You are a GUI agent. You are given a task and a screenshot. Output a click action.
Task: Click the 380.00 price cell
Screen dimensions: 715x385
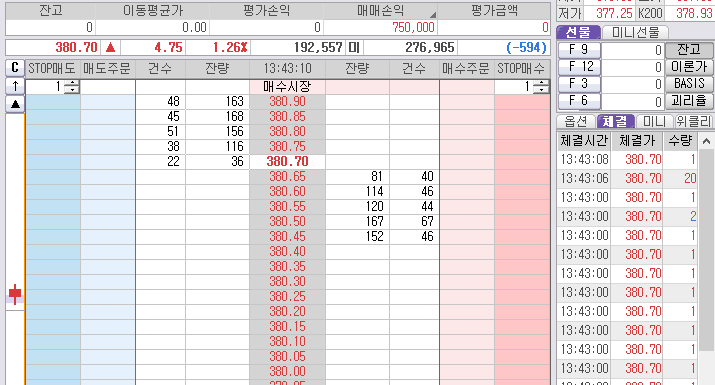[x=287, y=372]
